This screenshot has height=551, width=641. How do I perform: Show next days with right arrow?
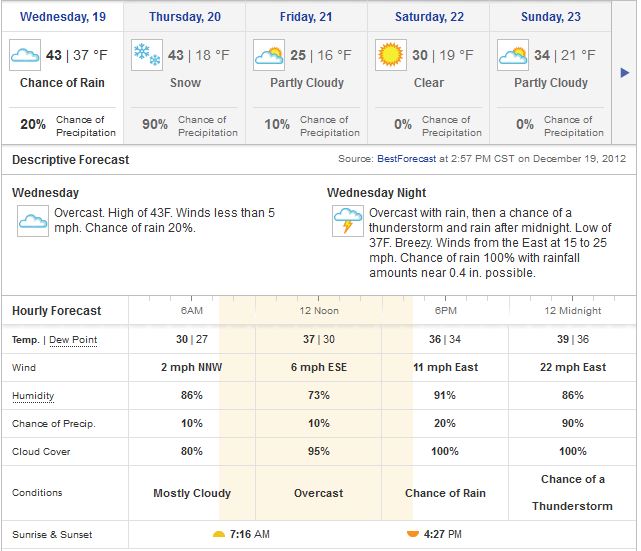pyautogui.click(x=626, y=72)
